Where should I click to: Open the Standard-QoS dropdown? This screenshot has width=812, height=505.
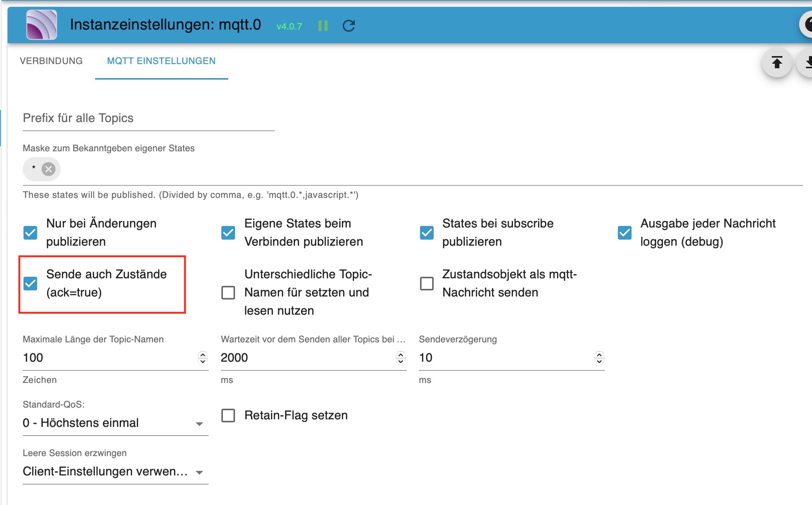coord(116,423)
